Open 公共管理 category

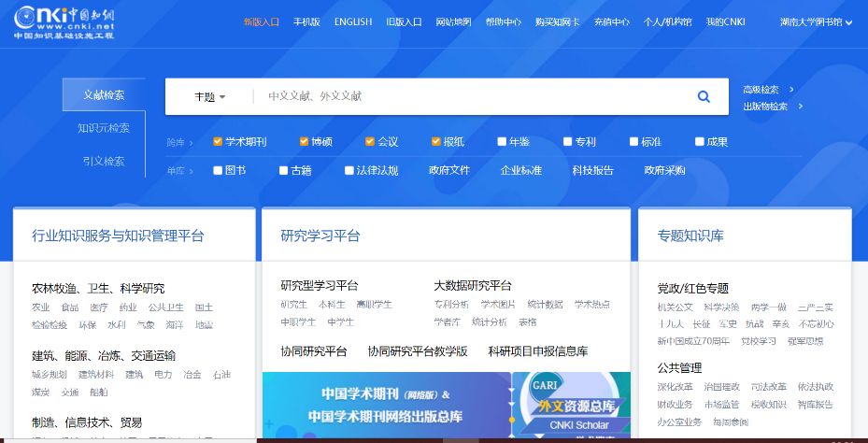tap(679, 368)
